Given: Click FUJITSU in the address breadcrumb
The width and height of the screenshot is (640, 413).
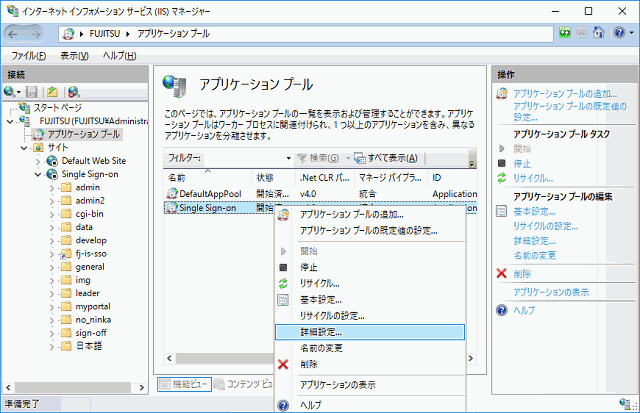Looking at the screenshot, I should pyautogui.click(x=104, y=33).
